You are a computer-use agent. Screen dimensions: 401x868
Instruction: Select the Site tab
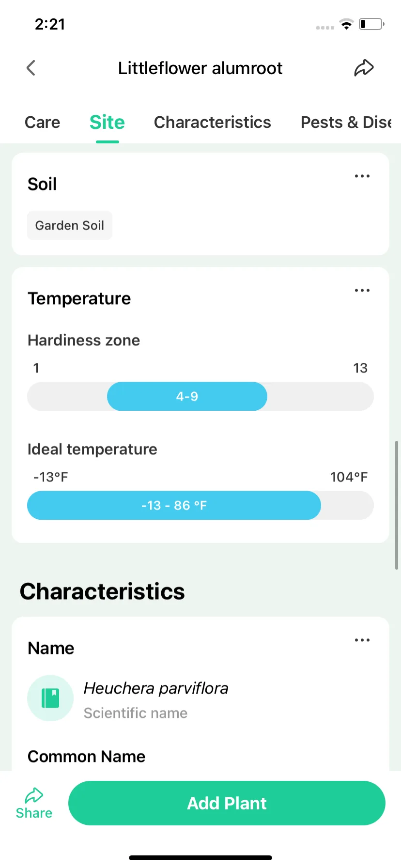pyautogui.click(x=107, y=122)
